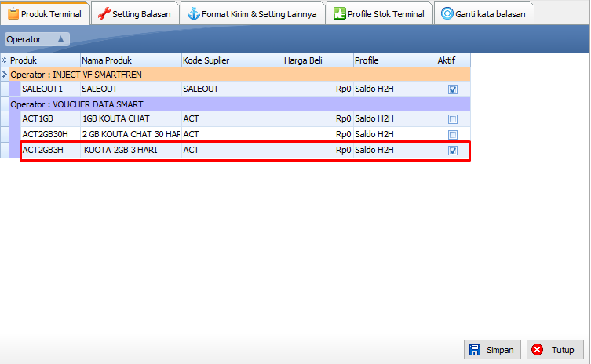Close dialog with Tutup button
The image size is (591, 364).
click(555, 350)
